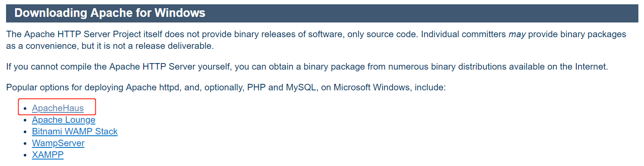The height and width of the screenshot is (166, 644).
Task: Click the Popular options for deploying sentence
Action: click(x=226, y=88)
